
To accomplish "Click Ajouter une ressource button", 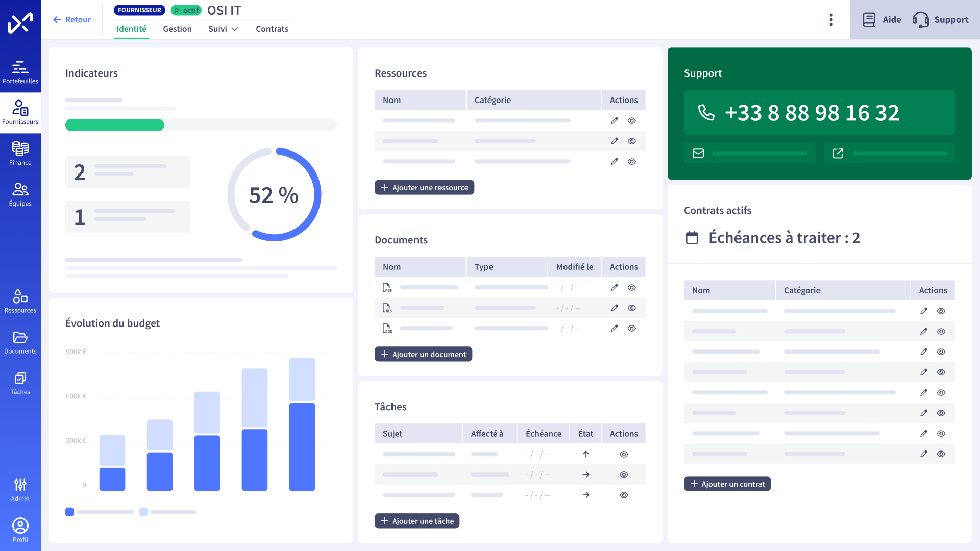I will coord(424,188).
